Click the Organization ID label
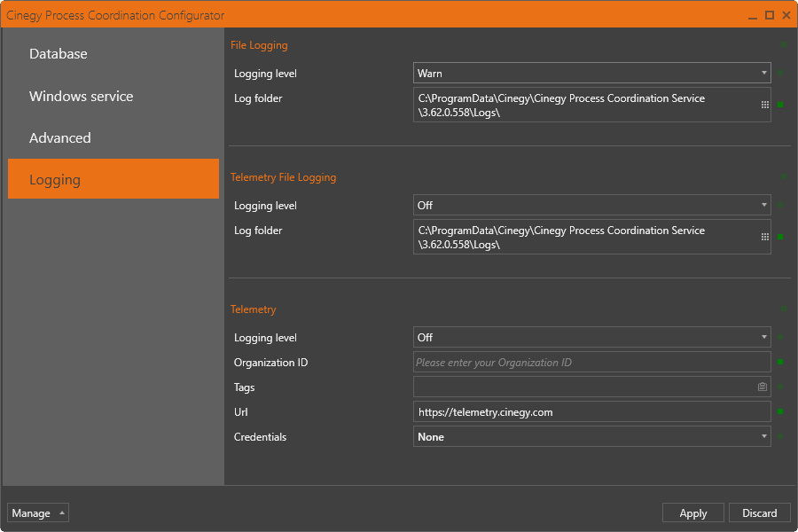The image size is (798, 532). click(270, 363)
